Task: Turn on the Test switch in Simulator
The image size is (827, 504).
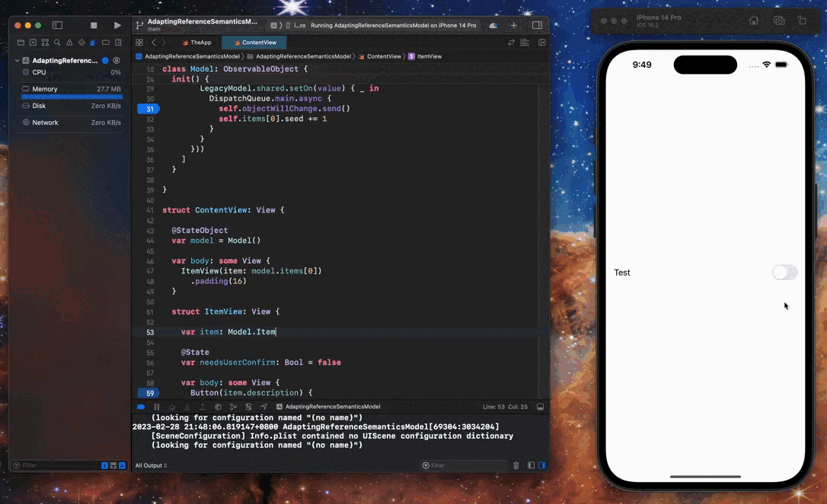Action: [x=785, y=273]
